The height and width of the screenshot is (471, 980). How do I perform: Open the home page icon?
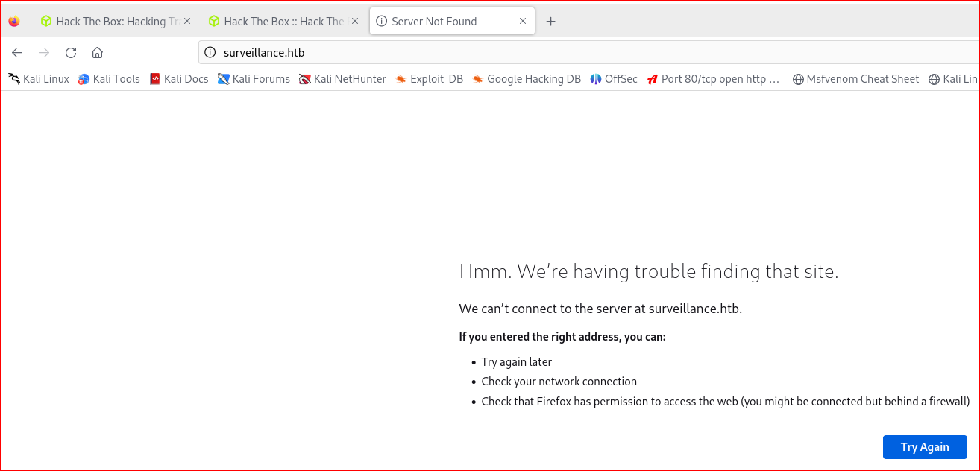point(97,53)
